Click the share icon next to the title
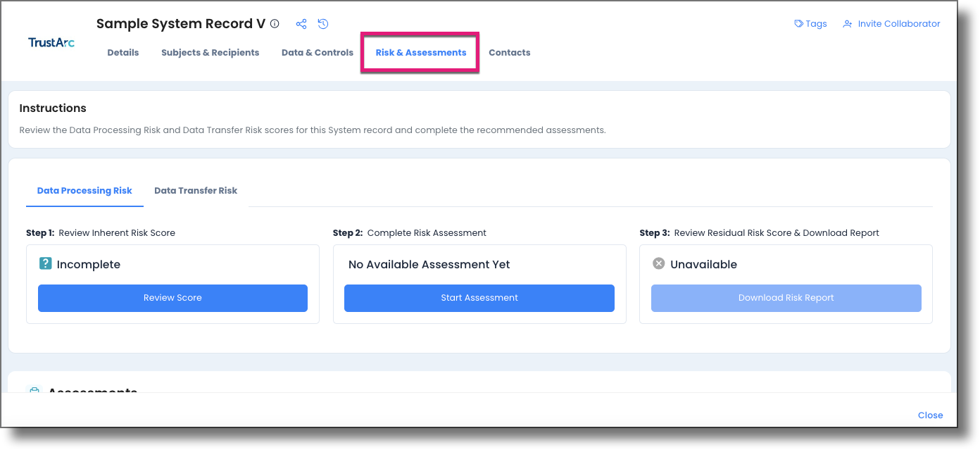Screen dimensions: 980x450 point(301,23)
